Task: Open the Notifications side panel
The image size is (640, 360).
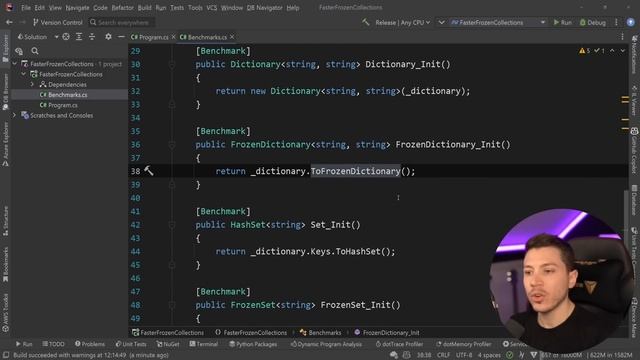Action: [634, 55]
